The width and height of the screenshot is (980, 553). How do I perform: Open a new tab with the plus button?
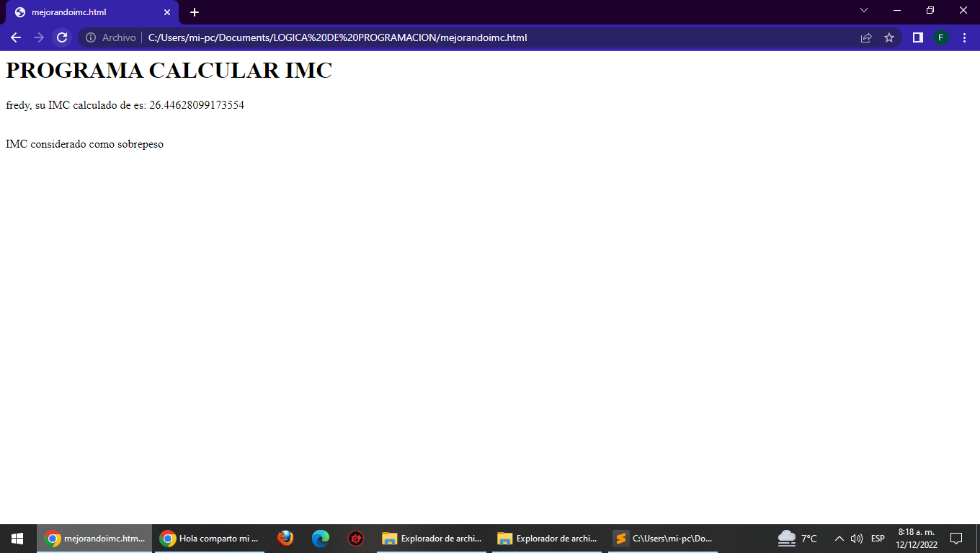click(195, 12)
